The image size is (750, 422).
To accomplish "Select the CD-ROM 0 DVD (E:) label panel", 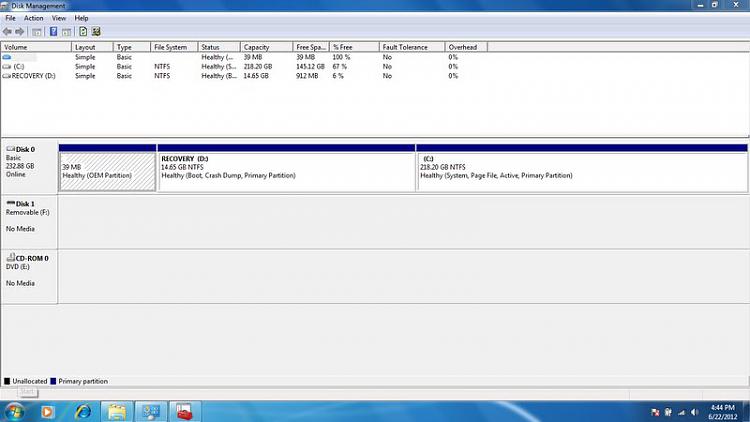I will pos(29,276).
